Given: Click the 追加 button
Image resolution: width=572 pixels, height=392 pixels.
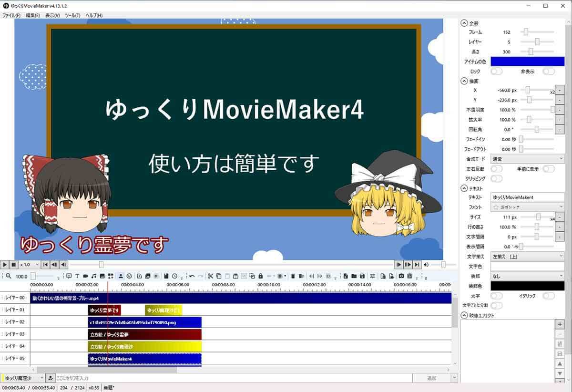Looking at the screenshot, I should pos(431,378).
